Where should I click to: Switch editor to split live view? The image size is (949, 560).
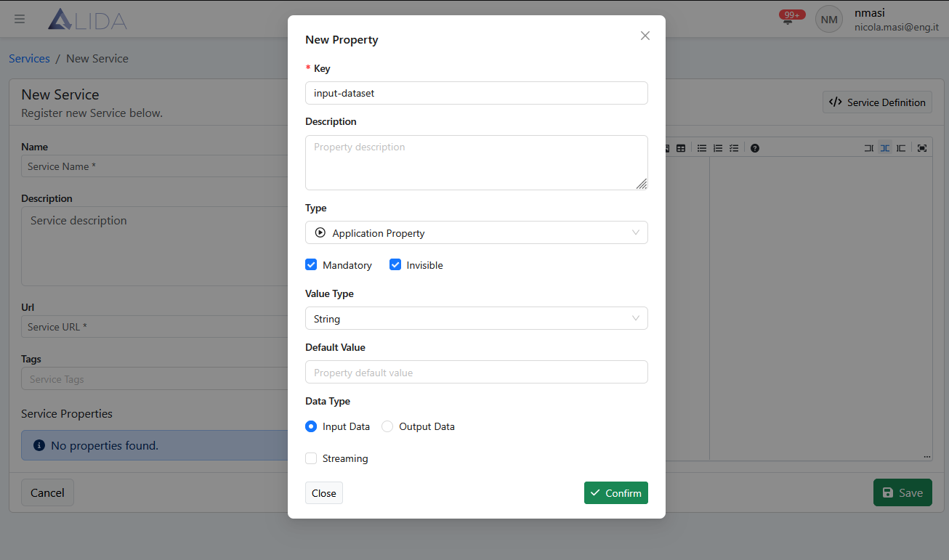[884, 148]
